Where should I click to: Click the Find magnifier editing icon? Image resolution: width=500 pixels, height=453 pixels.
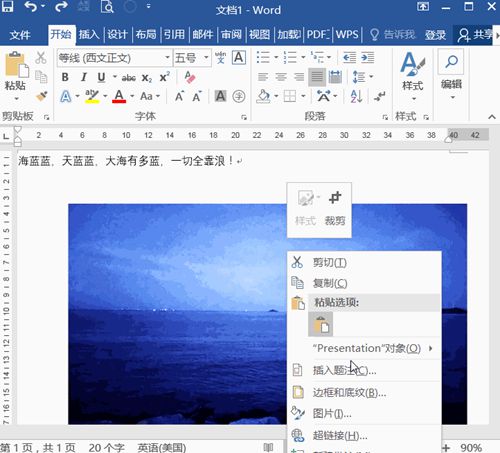[451, 62]
